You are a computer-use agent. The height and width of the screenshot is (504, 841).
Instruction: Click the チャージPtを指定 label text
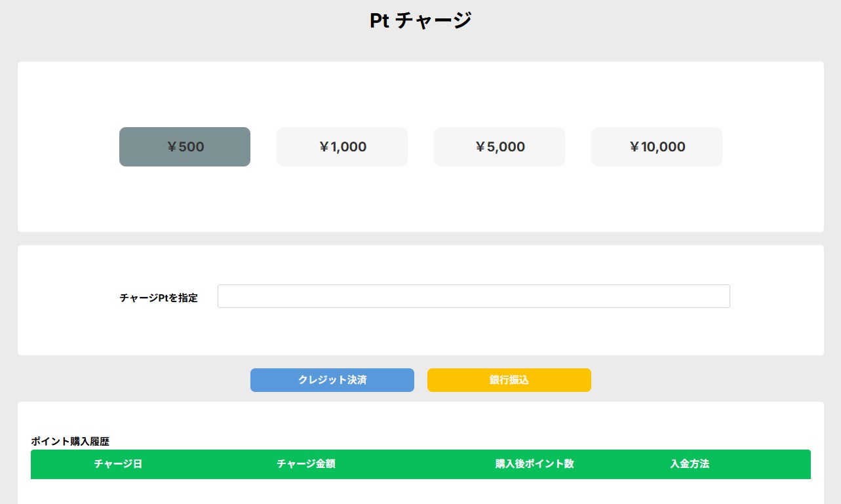tap(159, 298)
